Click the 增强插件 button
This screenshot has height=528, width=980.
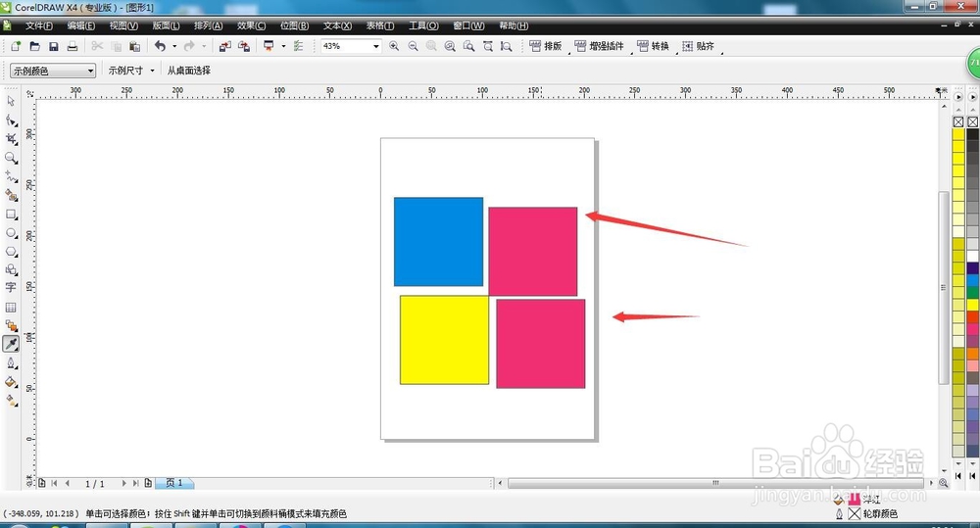[x=600, y=46]
